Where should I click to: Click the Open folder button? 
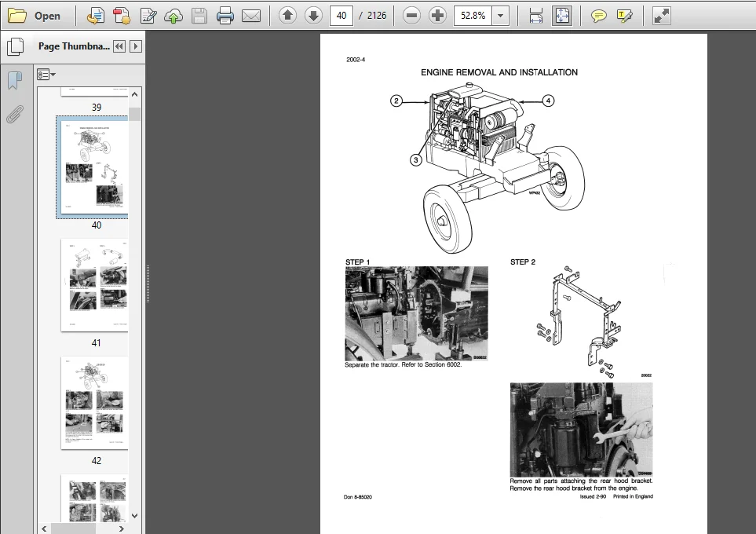(x=34, y=16)
